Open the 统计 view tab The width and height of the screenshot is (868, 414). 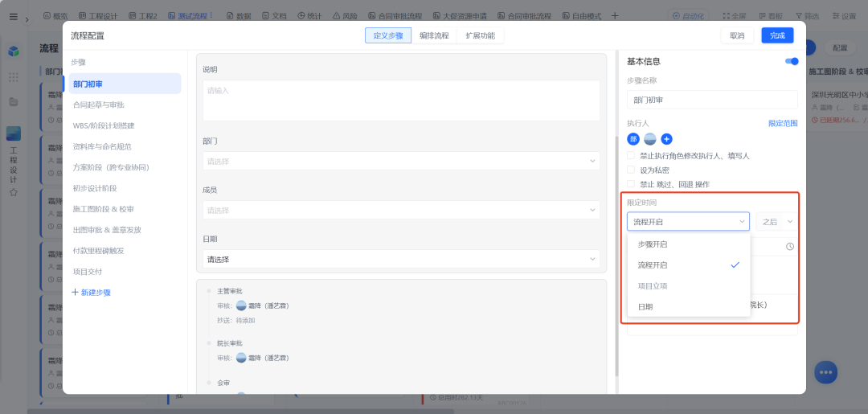click(x=309, y=16)
